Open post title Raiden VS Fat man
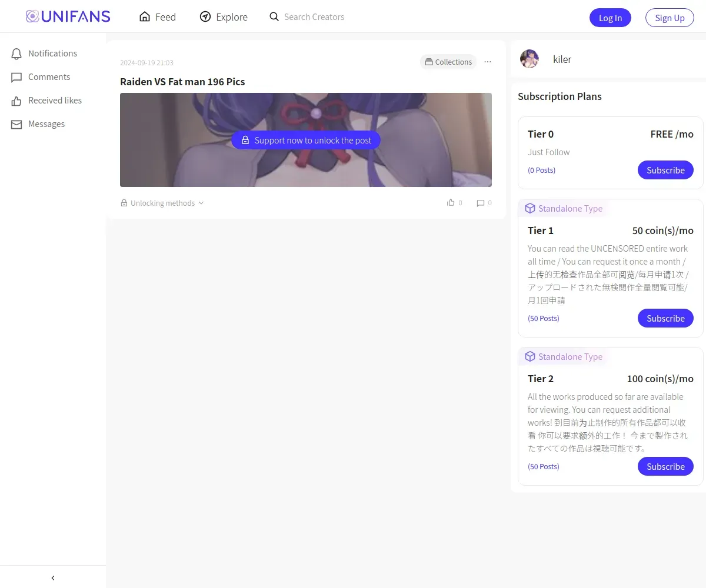706x588 pixels. tap(182, 82)
